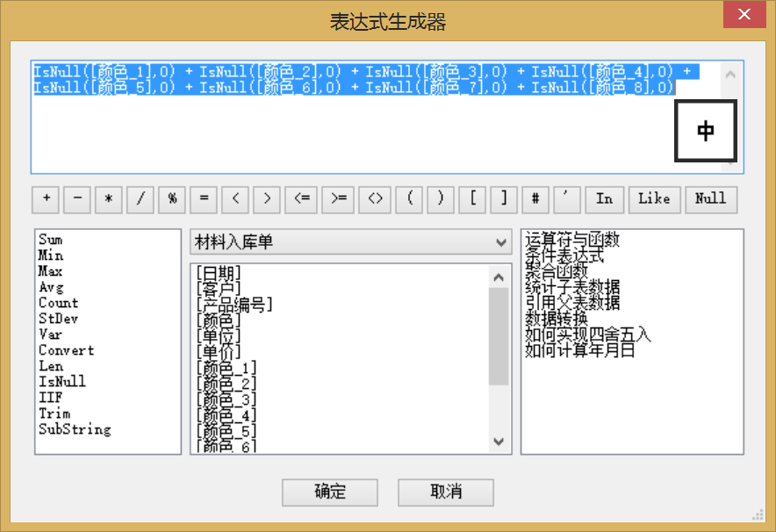Select the StDev function
Image resolution: width=776 pixels, height=532 pixels.
[x=59, y=319]
